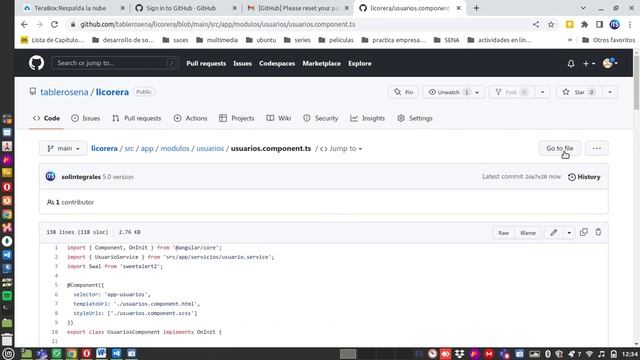Open Codespaces in the GitHub header
The image size is (640, 360).
[277, 64]
